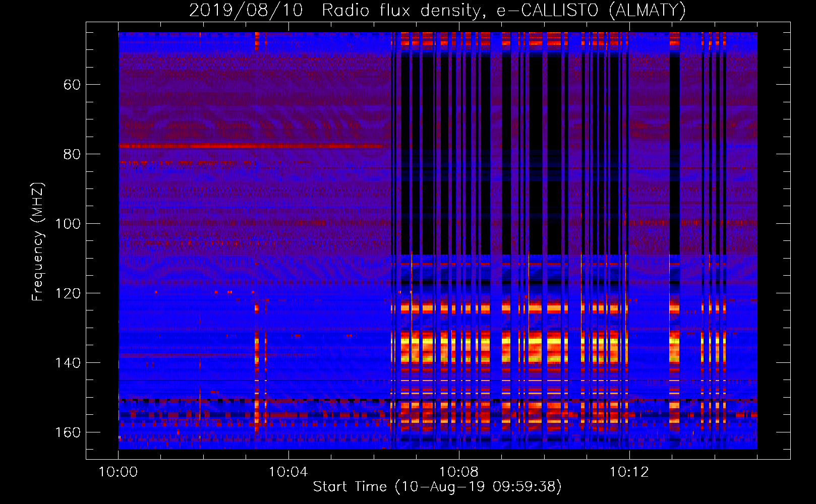Click the plot title mentioning e-CALLISTO (ALMATY)

click(437, 10)
